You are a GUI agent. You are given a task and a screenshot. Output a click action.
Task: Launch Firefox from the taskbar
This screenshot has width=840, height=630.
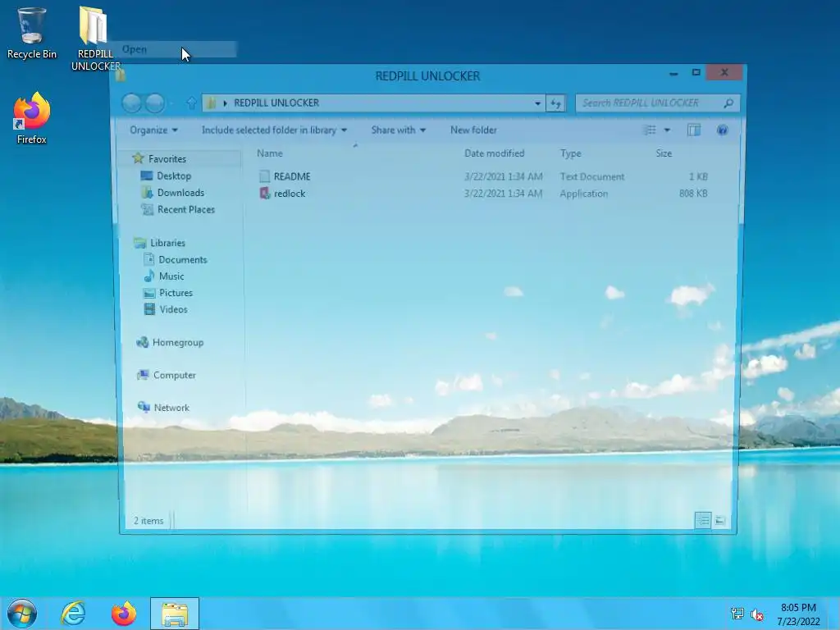click(124, 614)
